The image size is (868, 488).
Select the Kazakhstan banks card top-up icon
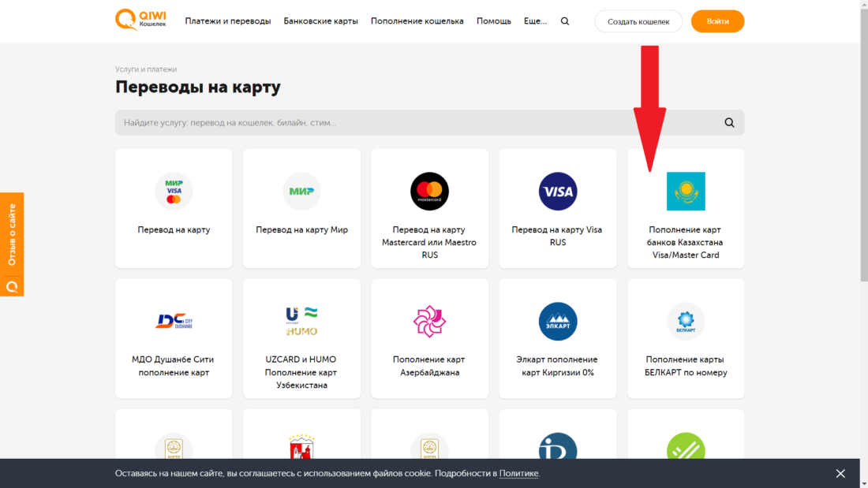[x=685, y=191]
